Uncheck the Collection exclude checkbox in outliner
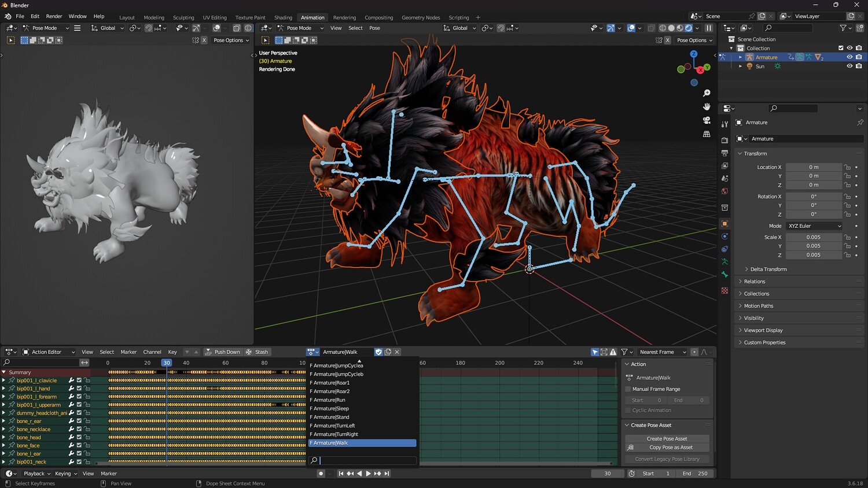Image resolution: width=868 pixels, height=488 pixels. tap(841, 48)
